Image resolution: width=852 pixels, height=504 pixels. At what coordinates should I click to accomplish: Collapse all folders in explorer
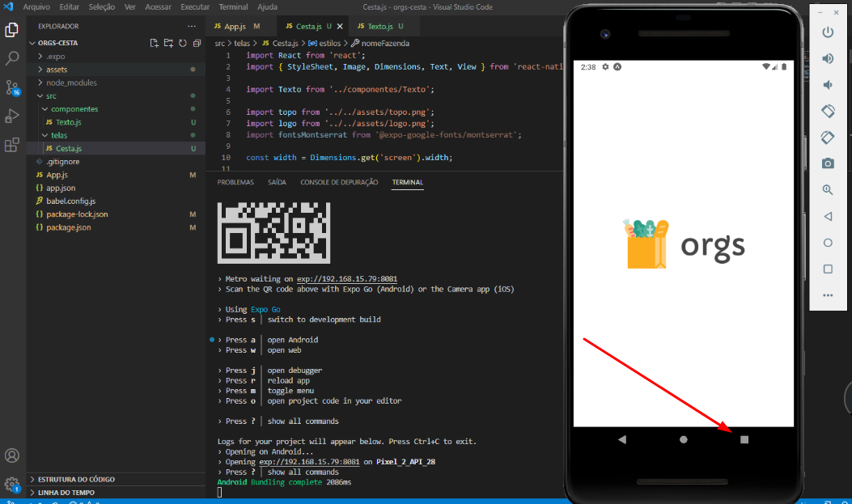pyautogui.click(x=197, y=43)
